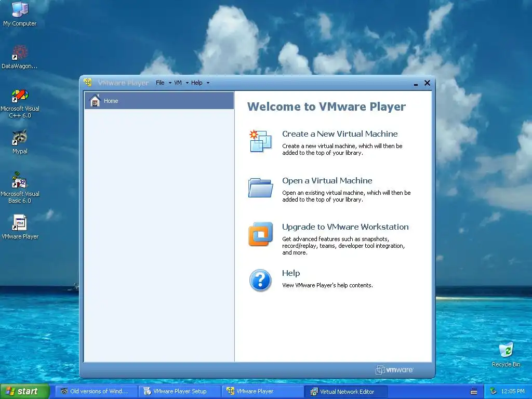Expand the File menu dropdown arrow
The image size is (532, 399).
(170, 83)
